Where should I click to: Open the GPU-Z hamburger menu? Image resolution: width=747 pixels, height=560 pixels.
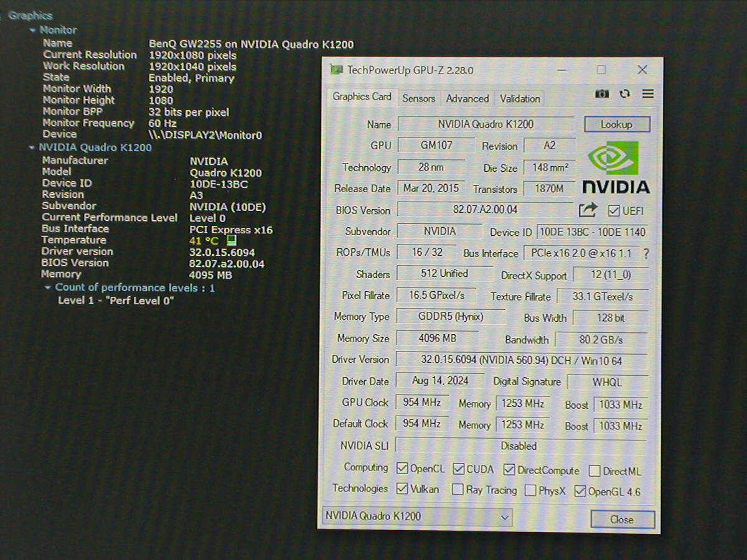point(648,94)
